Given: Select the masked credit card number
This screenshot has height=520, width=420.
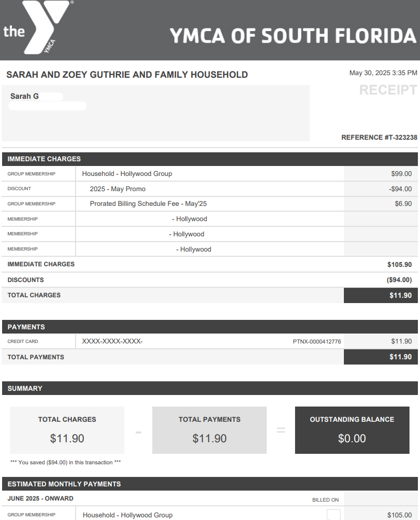Looking at the screenshot, I should 112,342.
